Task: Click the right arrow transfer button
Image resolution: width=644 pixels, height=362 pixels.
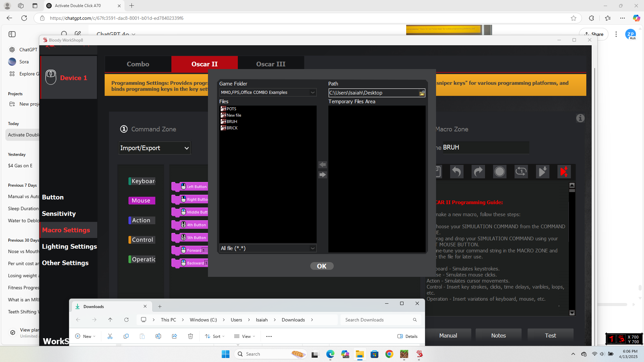Action: point(322,175)
